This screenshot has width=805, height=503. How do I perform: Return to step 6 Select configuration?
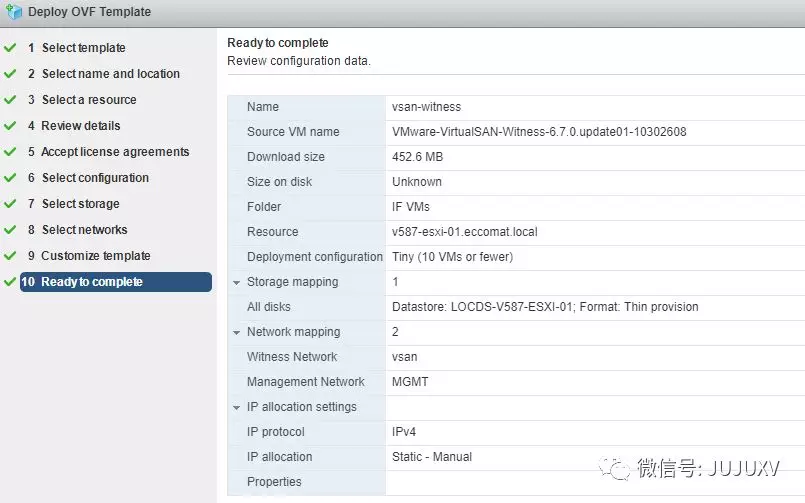click(95, 178)
